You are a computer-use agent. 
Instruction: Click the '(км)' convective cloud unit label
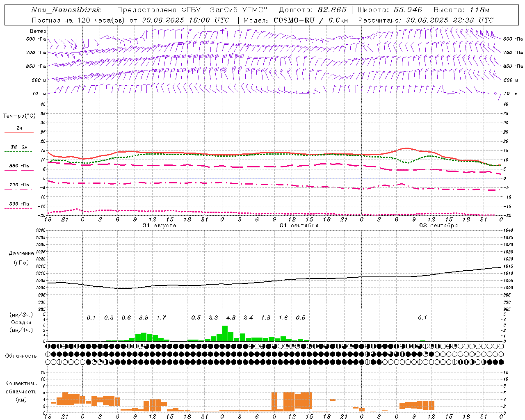coord(21,399)
